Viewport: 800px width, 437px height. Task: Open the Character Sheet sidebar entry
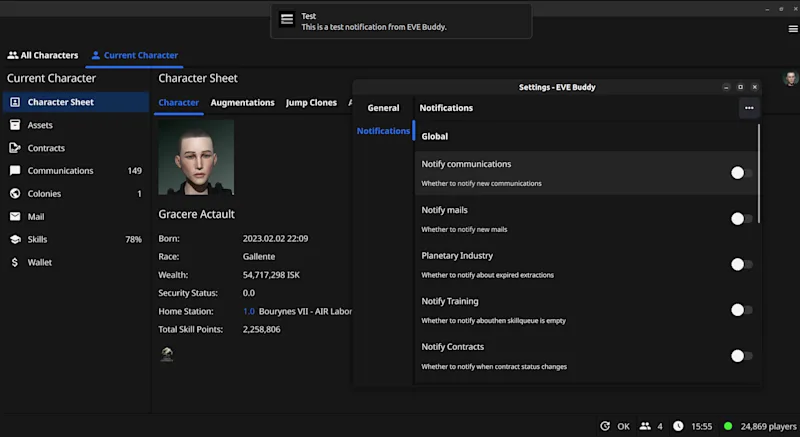click(76, 102)
